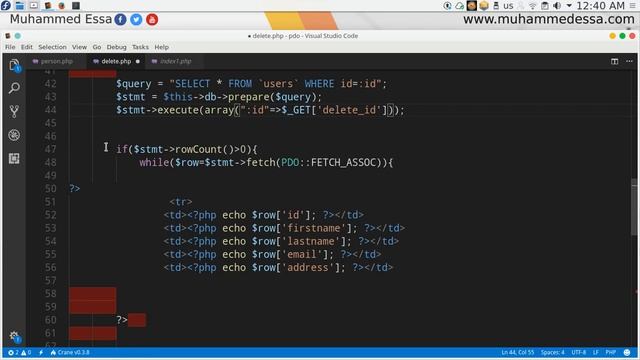Open the Debug menu
Viewport: 640px width, 360px height.
(116, 47)
